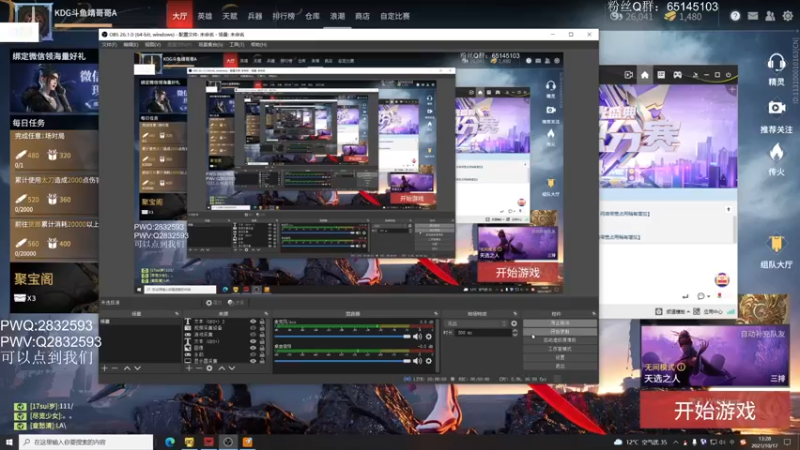Image resolution: width=800 pixels, height=450 pixels.
Task: Switch to game 英雄 tab
Action: tap(205, 16)
